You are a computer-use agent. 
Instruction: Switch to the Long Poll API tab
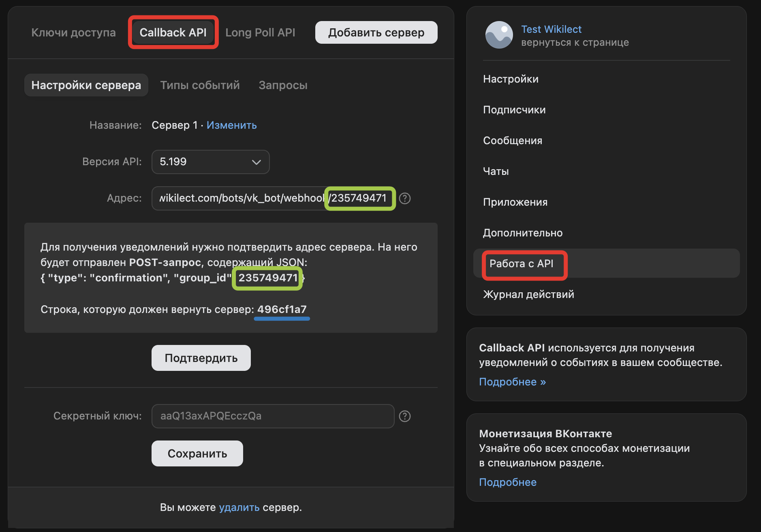point(261,32)
